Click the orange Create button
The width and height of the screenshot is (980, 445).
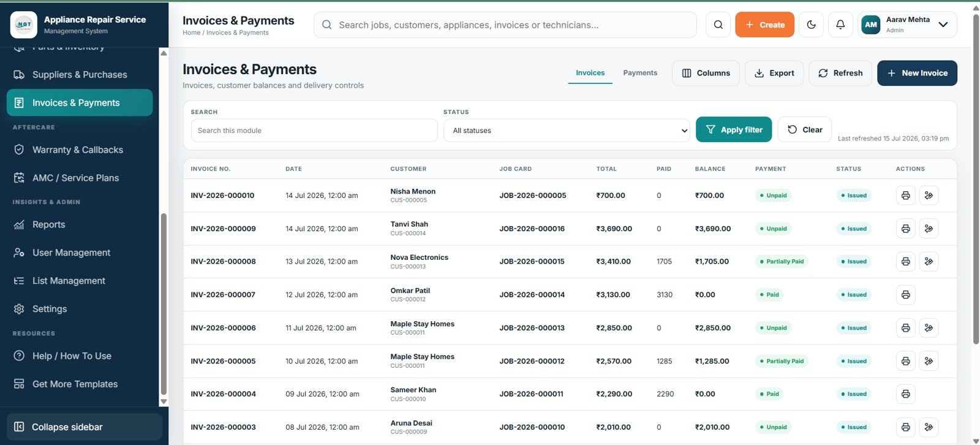point(764,25)
